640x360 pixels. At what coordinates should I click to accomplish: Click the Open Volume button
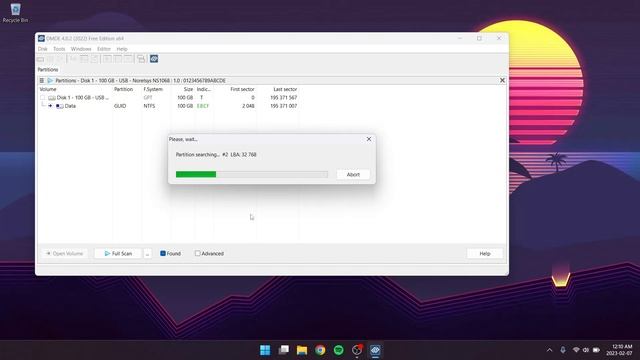coord(64,253)
